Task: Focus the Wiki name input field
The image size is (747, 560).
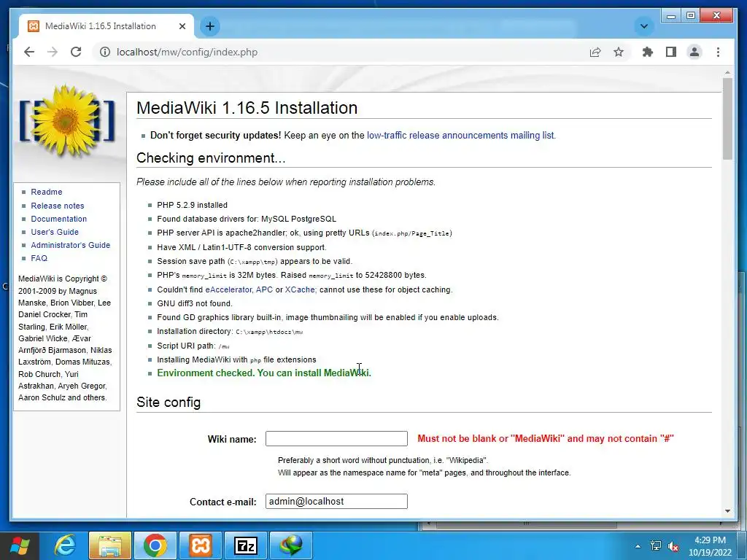Action: pos(336,438)
